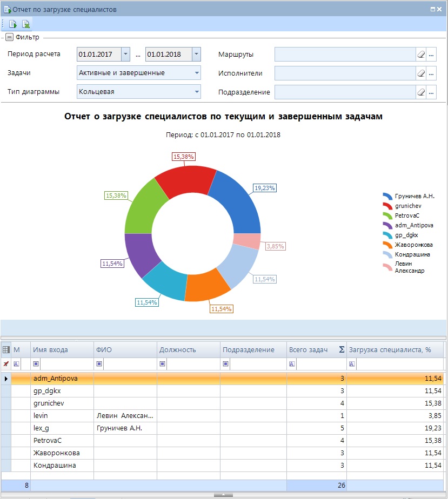Click the grid column chooser icon
This screenshot has width=448, height=499.
(6, 349)
